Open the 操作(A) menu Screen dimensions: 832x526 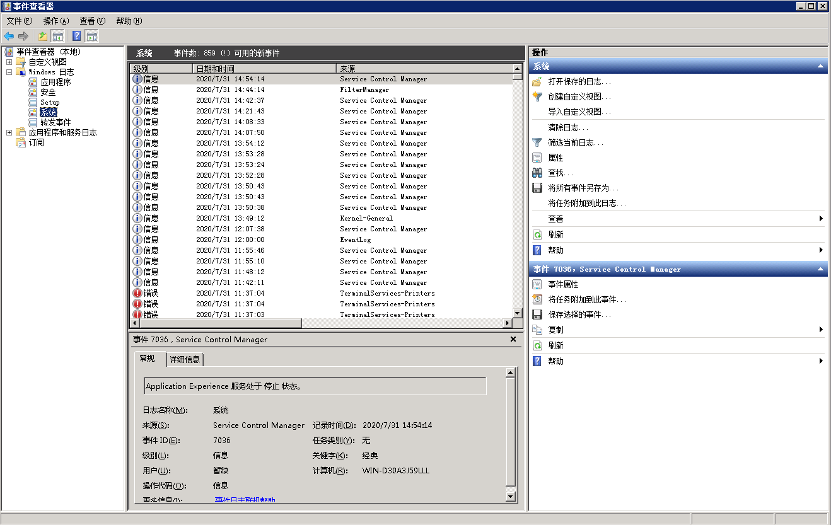point(56,21)
